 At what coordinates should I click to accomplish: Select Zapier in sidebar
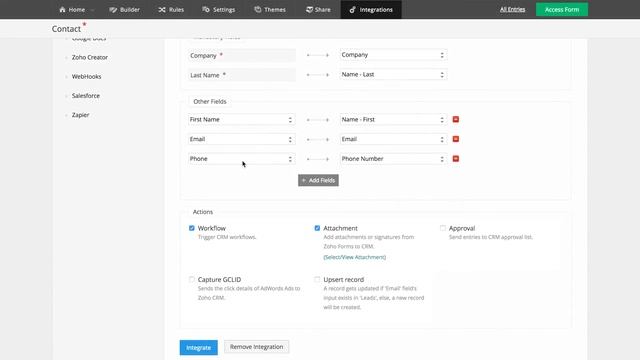[80, 115]
